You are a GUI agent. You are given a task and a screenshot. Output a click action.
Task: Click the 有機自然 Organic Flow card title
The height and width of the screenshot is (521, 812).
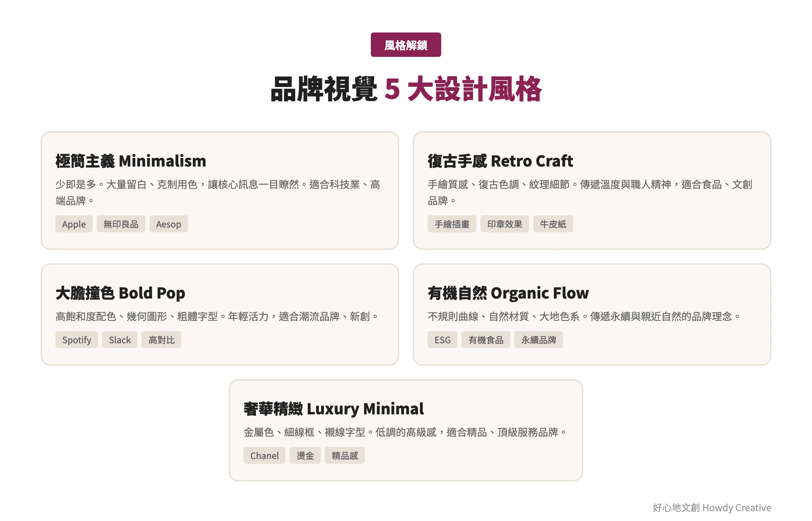(508, 293)
